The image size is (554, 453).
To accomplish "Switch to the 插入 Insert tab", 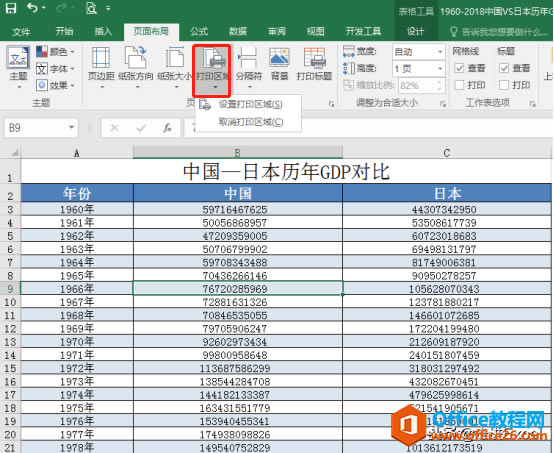I will point(103,31).
